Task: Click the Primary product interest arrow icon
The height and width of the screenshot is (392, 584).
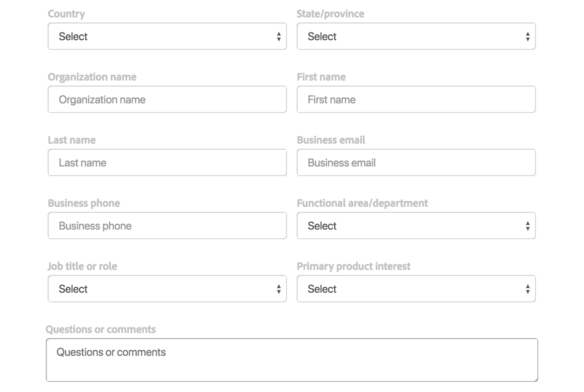Action: coord(528,290)
